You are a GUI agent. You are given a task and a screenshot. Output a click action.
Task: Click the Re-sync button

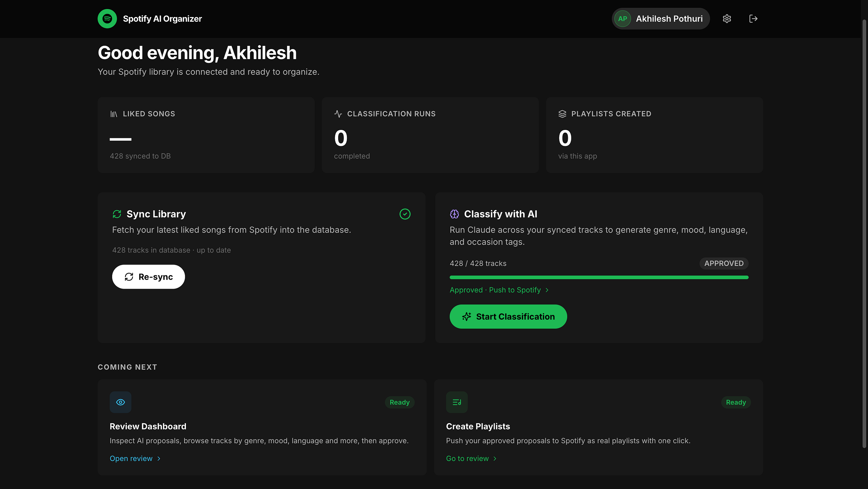pyautogui.click(x=149, y=277)
